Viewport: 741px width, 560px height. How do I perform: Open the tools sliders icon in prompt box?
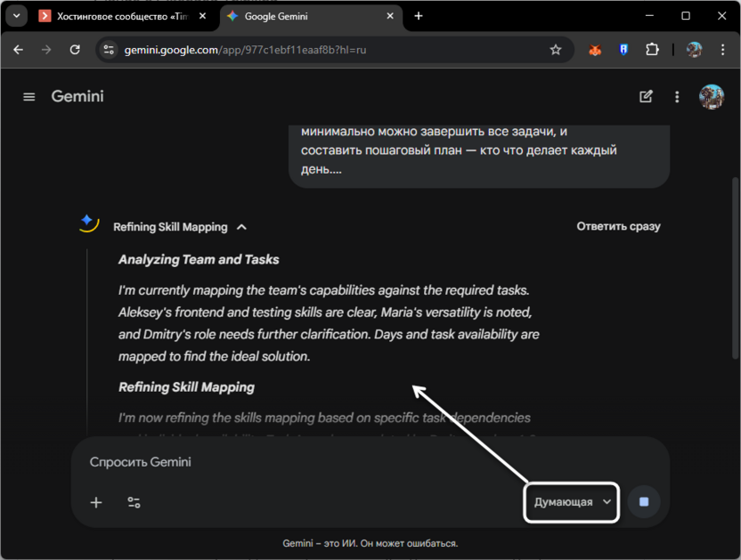coord(134,502)
